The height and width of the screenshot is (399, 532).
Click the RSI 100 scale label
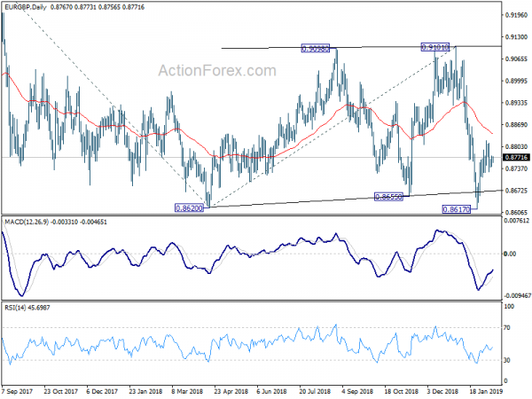click(509, 307)
